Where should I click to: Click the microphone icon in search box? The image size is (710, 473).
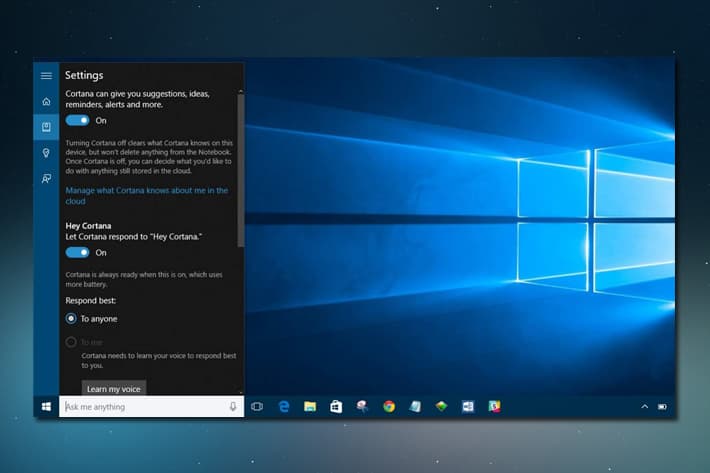click(x=233, y=406)
